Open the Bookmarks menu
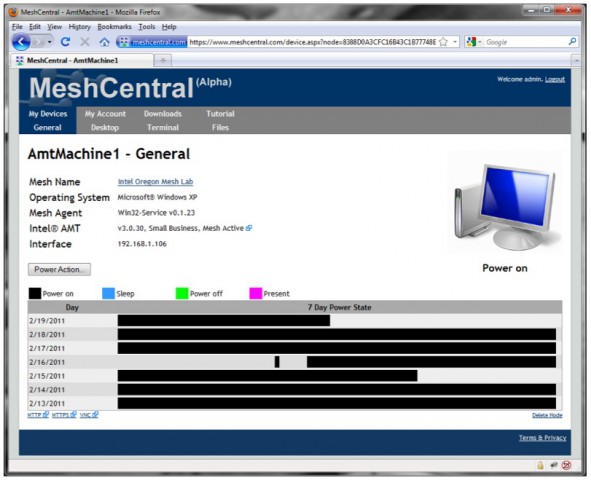 tap(114, 27)
